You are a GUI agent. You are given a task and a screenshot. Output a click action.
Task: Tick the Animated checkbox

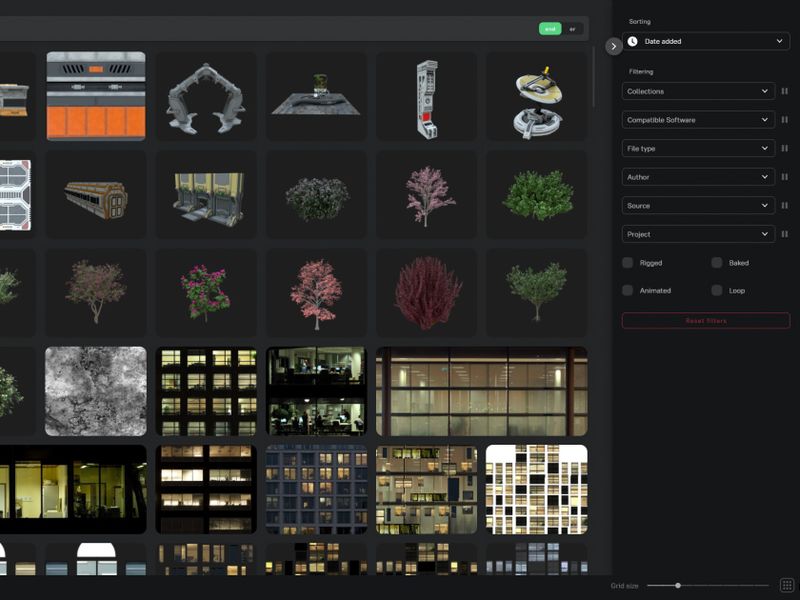click(628, 291)
